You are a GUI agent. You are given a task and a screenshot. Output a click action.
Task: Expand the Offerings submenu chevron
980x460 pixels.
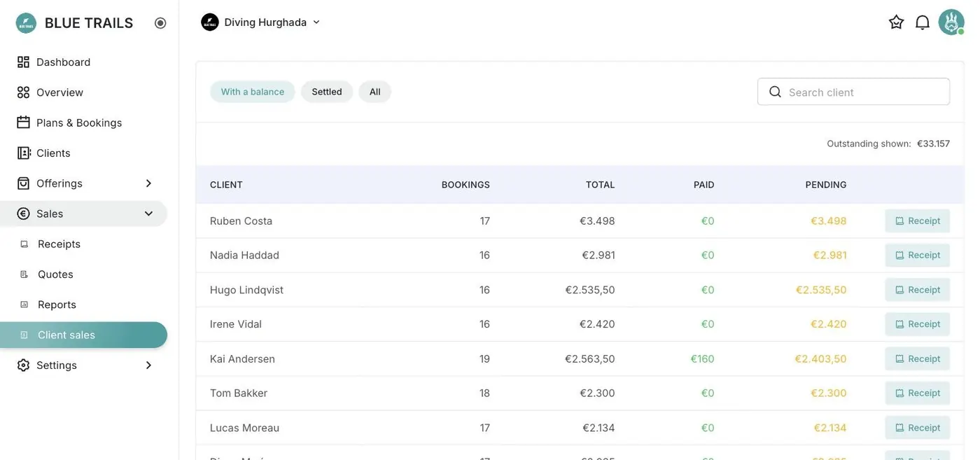click(148, 183)
